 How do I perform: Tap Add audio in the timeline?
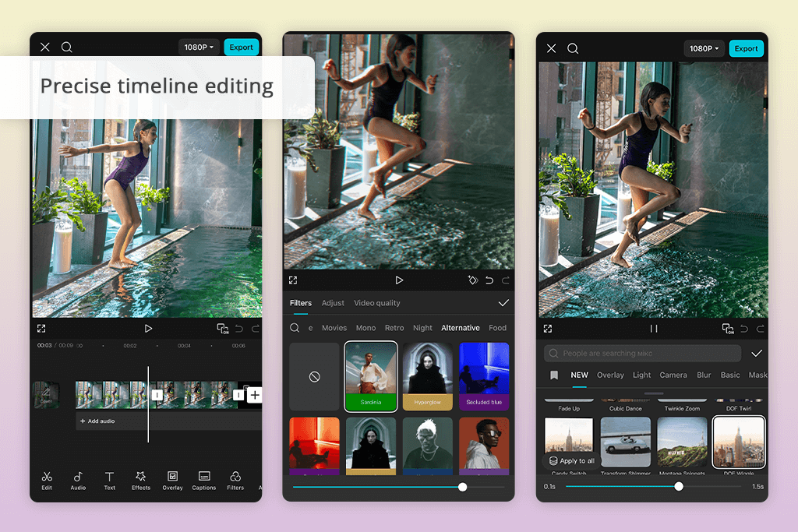pyautogui.click(x=97, y=421)
